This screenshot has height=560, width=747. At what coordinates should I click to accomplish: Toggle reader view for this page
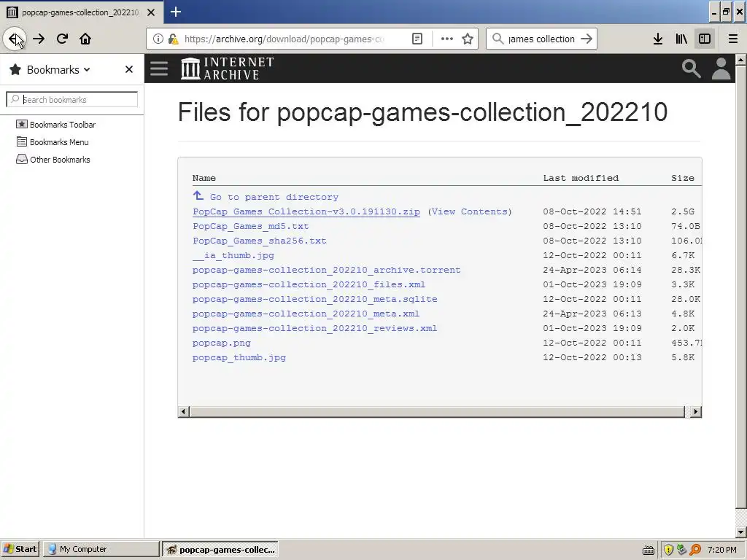pos(417,39)
